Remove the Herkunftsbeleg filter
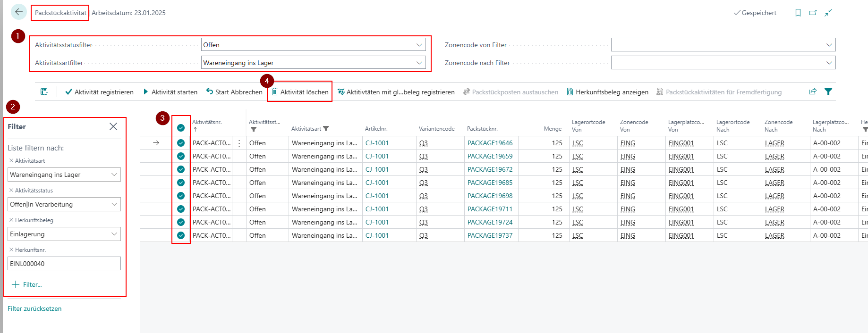The height and width of the screenshot is (333, 868). [11, 220]
